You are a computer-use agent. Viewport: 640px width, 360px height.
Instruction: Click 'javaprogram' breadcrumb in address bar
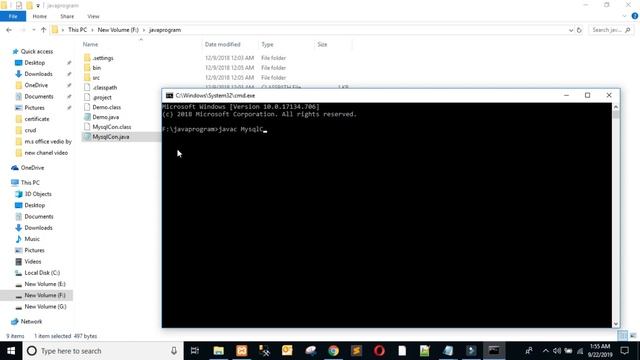165,30
